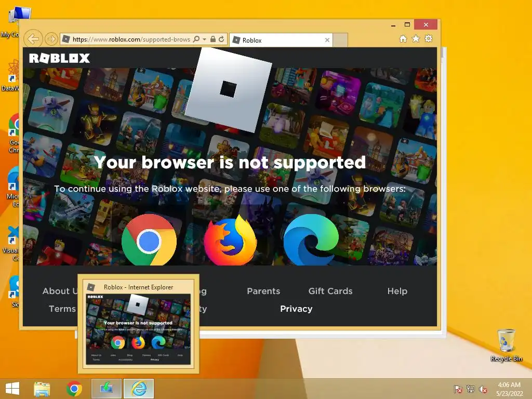Click the security lock icon in address bar
Screen dimensions: 532x399
[x=212, y=39]
